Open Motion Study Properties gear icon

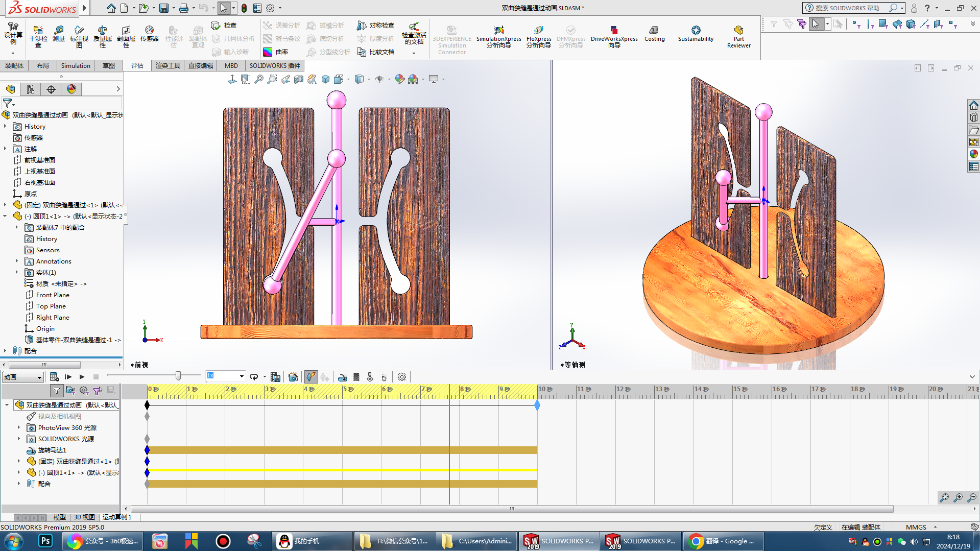pyautogui.click(x=402, y=377)
